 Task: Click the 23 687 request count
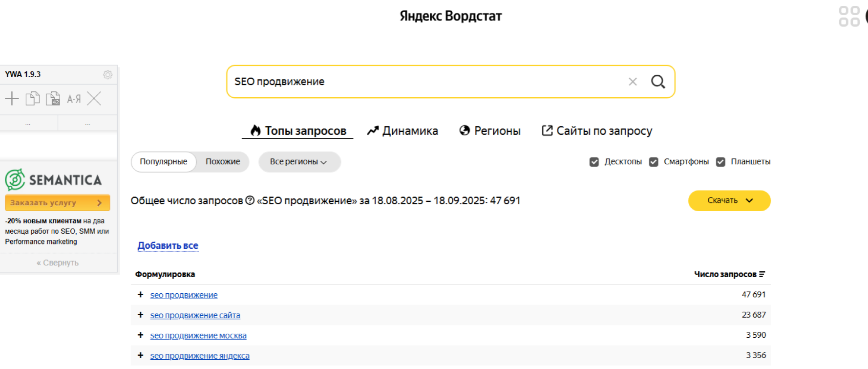pos(754,315)
